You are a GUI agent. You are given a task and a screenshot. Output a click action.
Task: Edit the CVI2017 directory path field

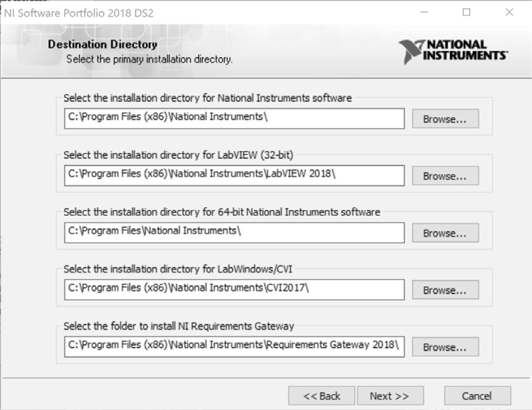[x=234, y=289]
